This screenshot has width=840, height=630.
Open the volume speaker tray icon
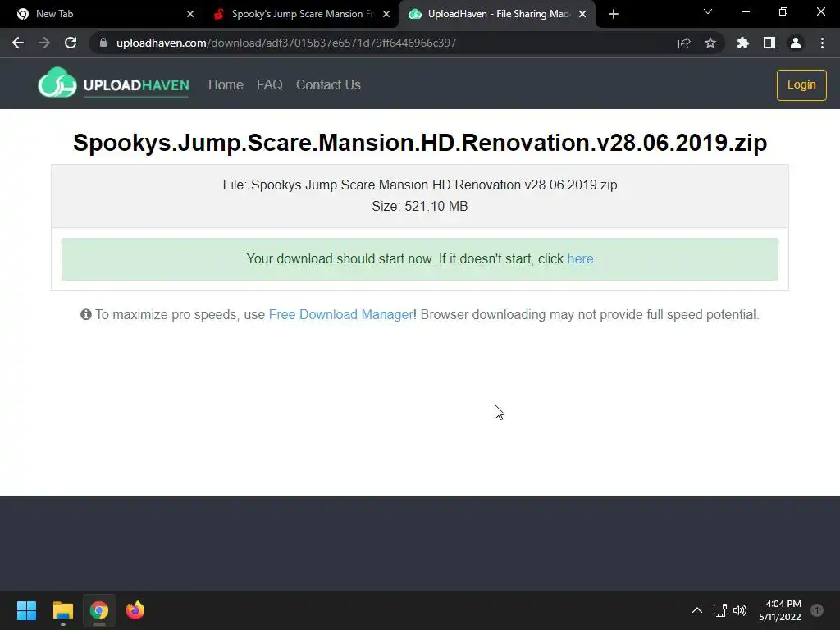pyautogui.click(x=740, y=610)
